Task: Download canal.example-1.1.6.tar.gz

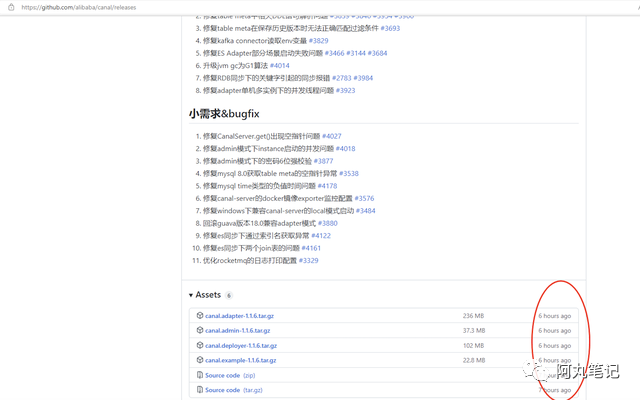Action: (x=241, y=360)
